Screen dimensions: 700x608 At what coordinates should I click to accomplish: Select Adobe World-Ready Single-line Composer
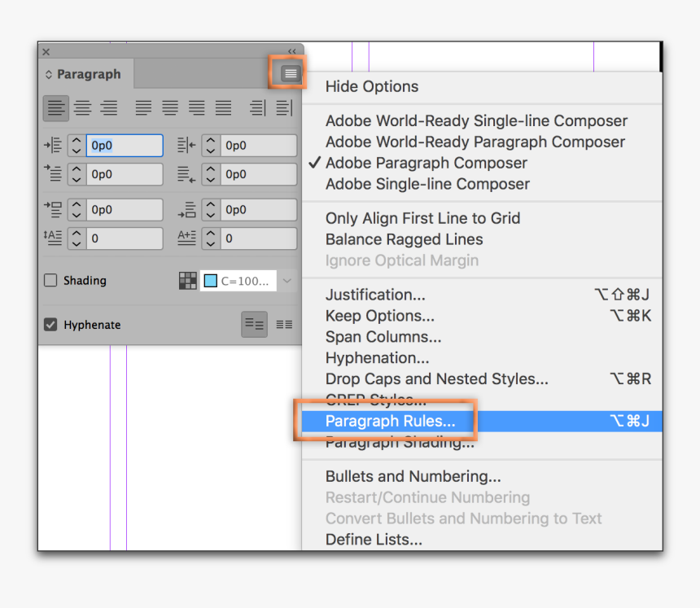tap(482, 121)
